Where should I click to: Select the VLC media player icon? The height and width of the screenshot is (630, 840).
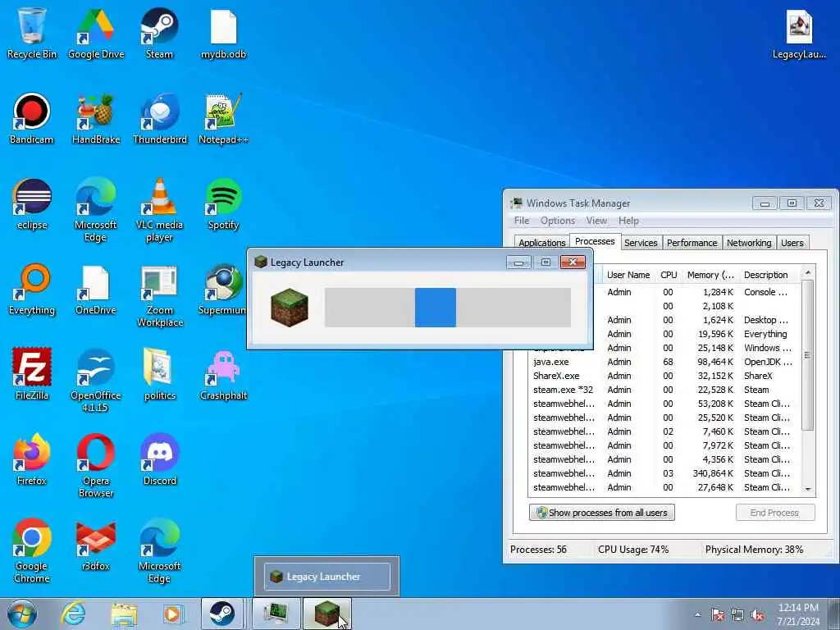click(160, 210)
